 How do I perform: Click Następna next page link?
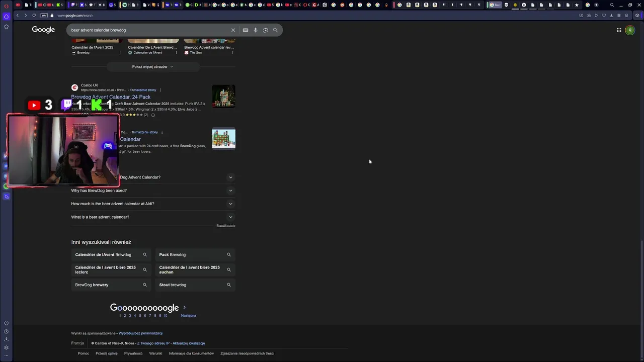pos(189,316)
